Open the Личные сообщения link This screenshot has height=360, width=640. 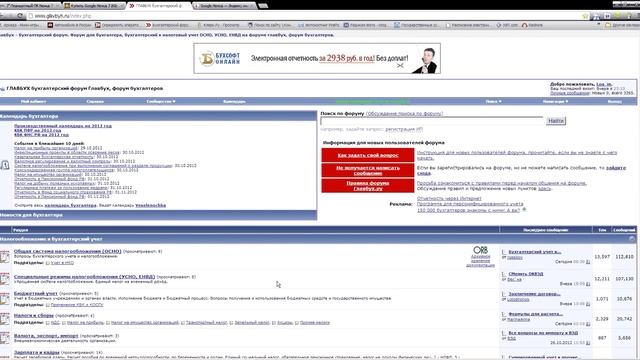pyautogui.click(x=569, y=93)
